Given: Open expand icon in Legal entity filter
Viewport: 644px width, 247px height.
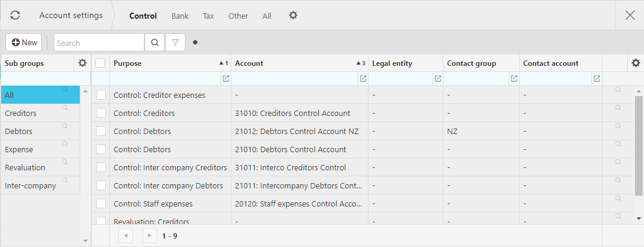Looking at the screenshot, I should click(x=438, y=79).
